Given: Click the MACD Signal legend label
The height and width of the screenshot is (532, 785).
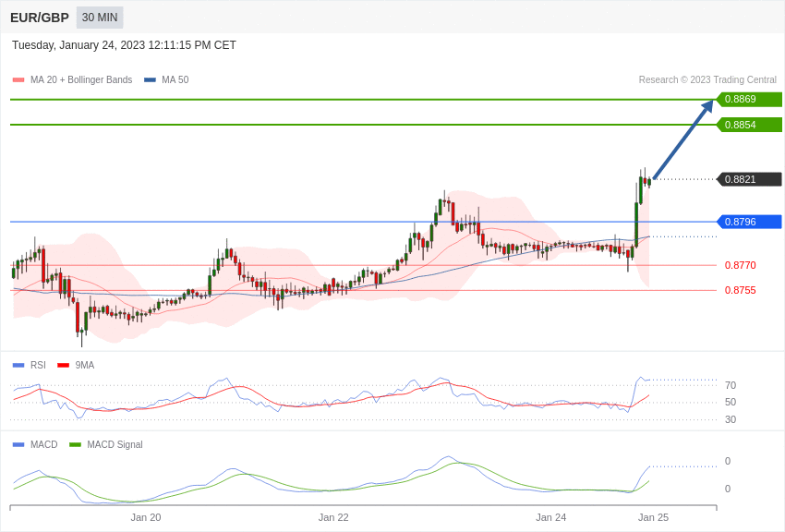Looking at the screenshot, I should pos(115,444).
